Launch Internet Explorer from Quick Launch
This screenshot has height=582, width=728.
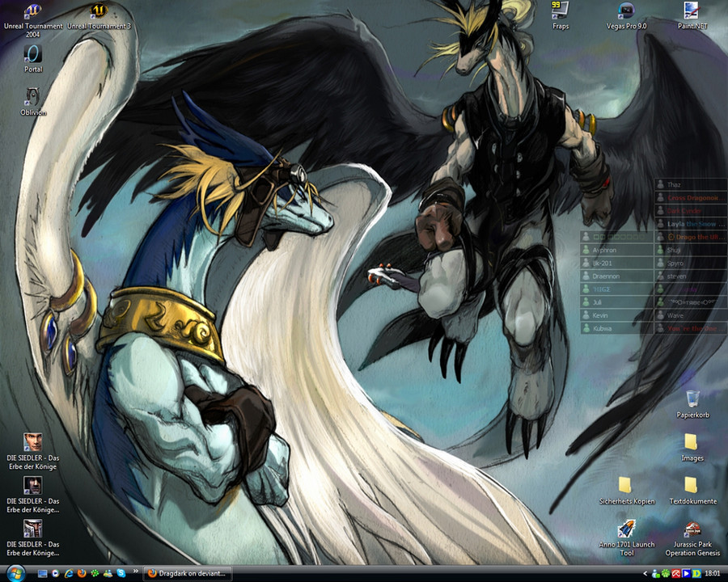tap(69, 574)
